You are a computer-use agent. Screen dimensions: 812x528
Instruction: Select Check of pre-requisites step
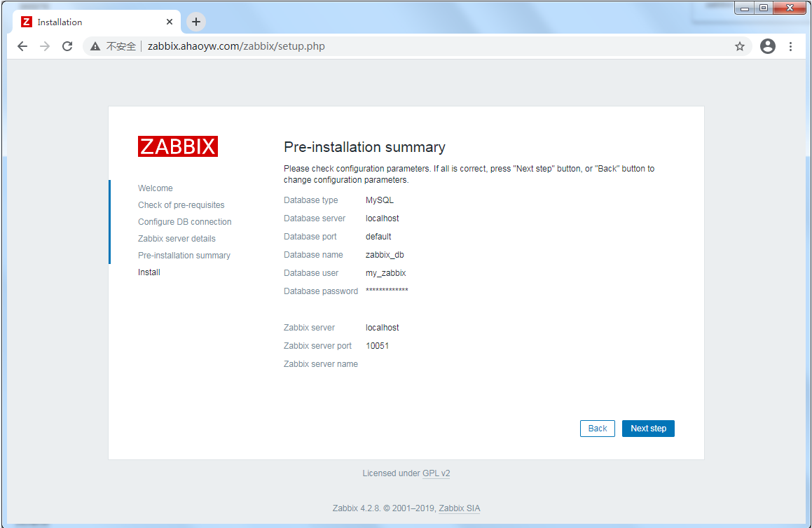(181, 205)
